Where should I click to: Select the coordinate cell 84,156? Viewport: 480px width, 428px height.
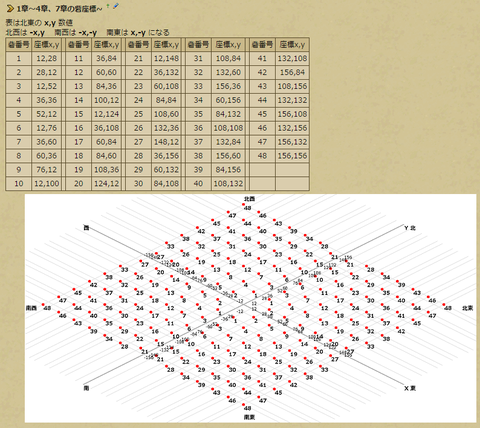click(228, 170)
